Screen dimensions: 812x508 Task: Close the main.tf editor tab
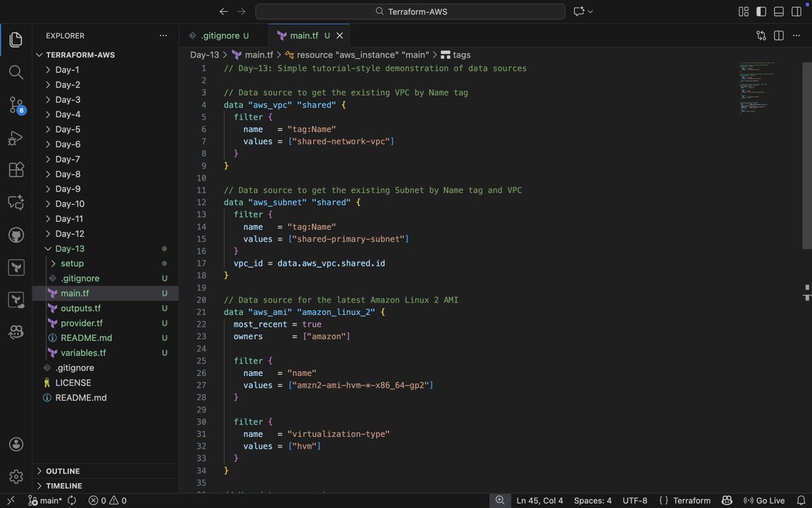click(340, 35)
